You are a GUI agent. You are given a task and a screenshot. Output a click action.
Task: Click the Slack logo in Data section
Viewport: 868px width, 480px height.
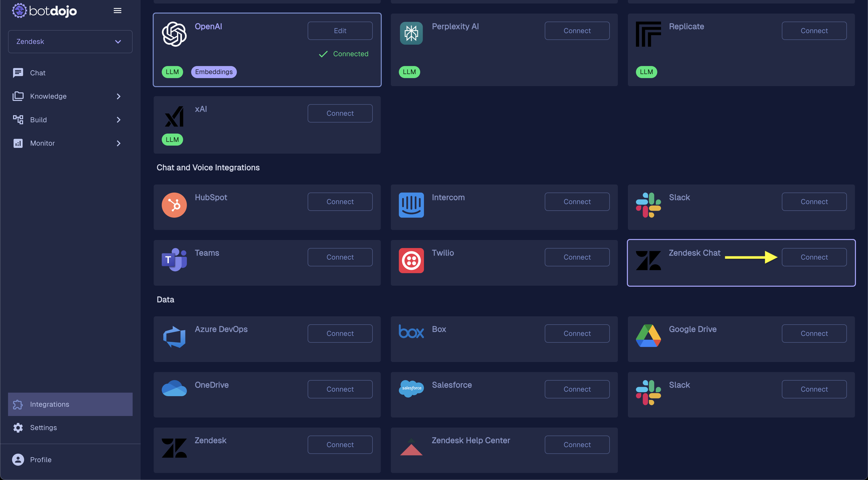tap(648, 393)
